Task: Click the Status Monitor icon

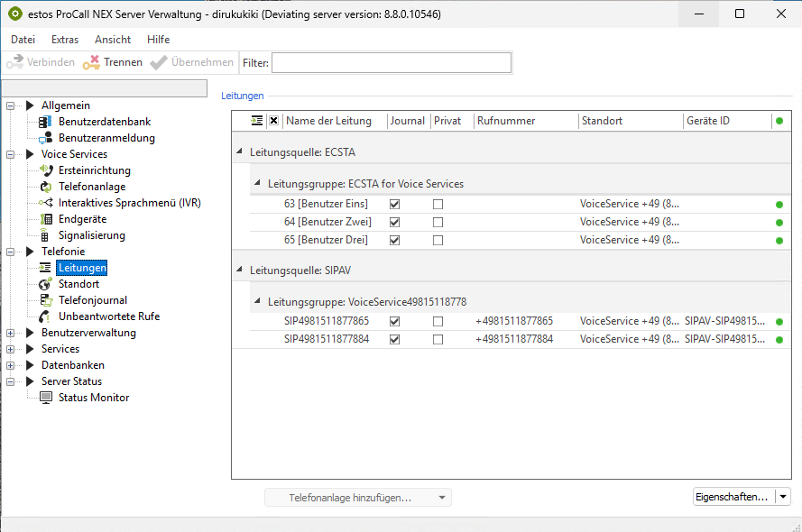Action: coord(46,398)
